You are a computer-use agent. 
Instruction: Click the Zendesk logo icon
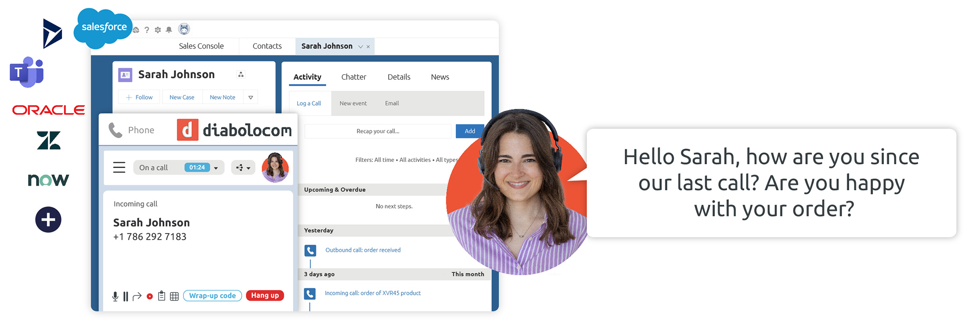click(x=49, y=140)
